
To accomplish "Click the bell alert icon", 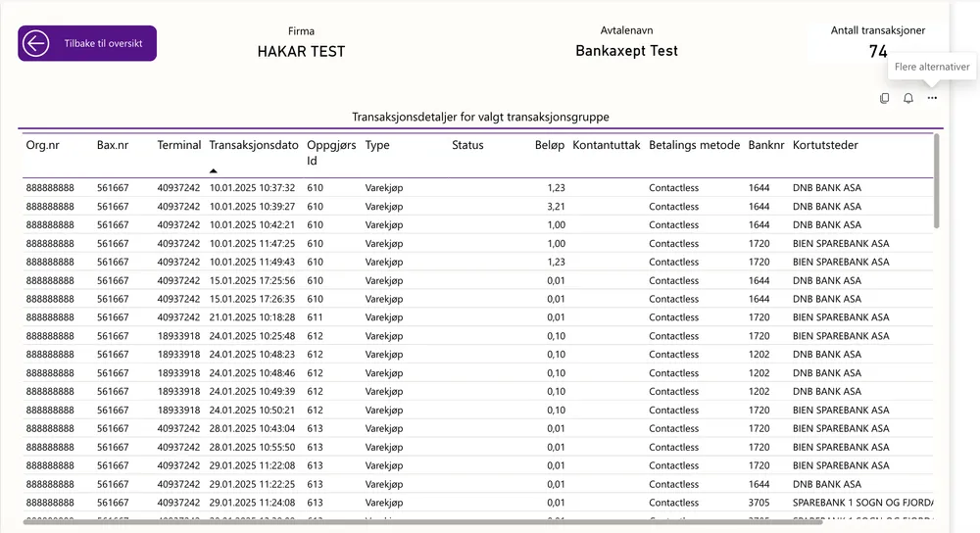I will pos(908,98).
